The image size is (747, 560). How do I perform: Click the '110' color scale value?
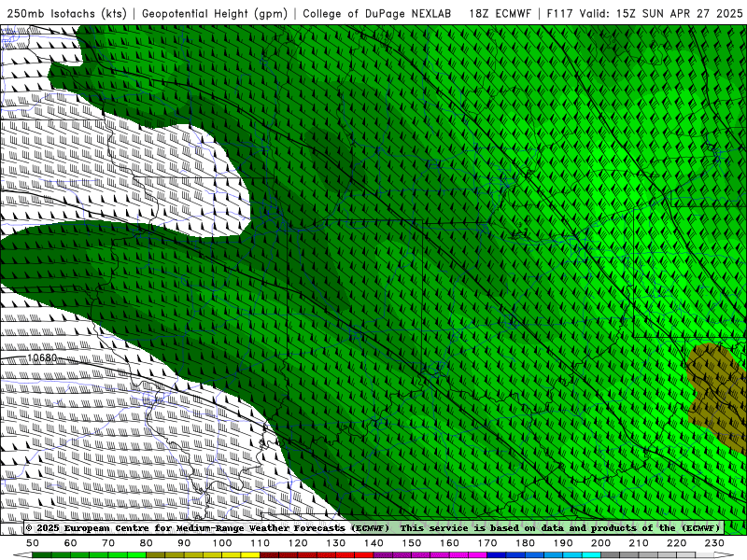coord(260,543)
